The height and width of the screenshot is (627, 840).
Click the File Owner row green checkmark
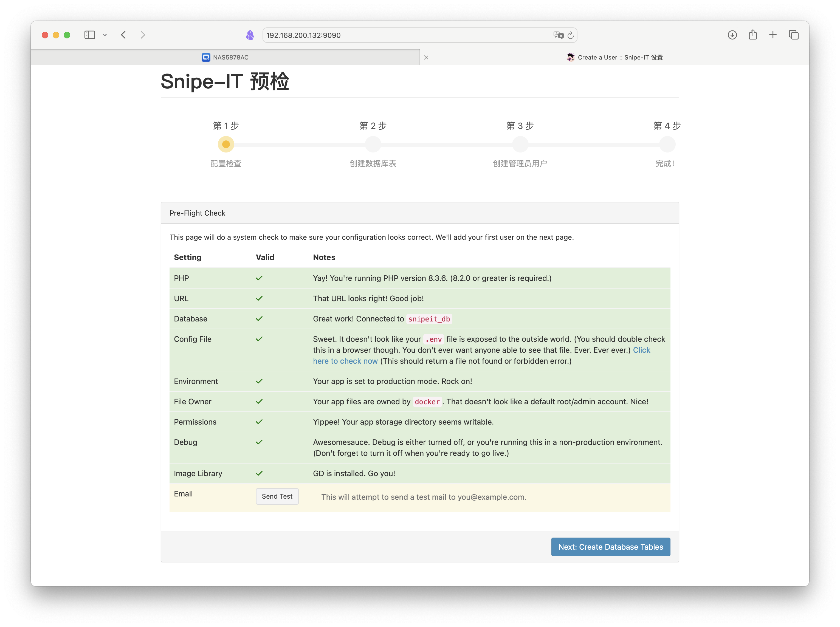pyautogui.click(x=259, y=402)
